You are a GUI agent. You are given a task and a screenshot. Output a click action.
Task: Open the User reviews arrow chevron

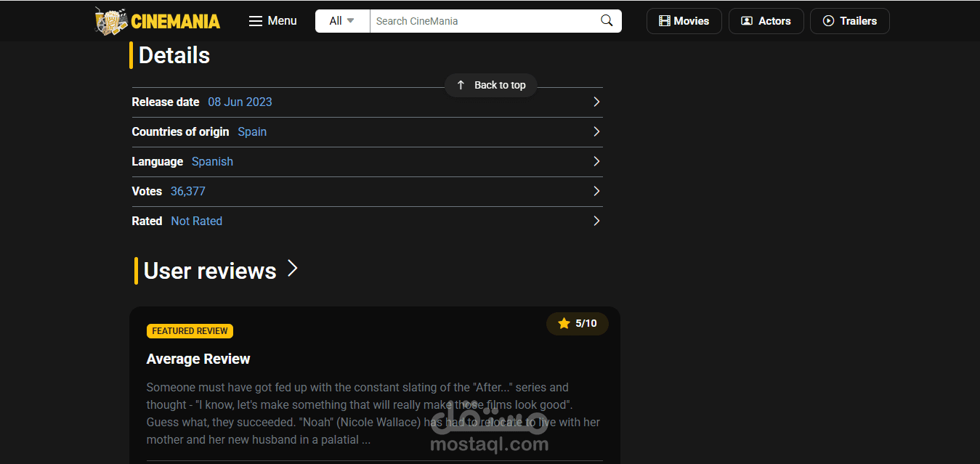pyautogui.click(x=292, y=269)
